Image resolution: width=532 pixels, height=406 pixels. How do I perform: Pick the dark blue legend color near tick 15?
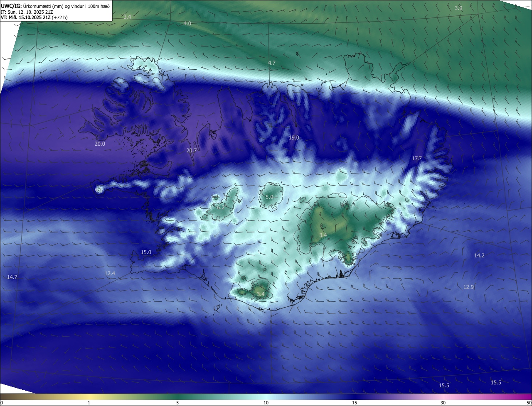pyautogui.click(x=355, y=396)
